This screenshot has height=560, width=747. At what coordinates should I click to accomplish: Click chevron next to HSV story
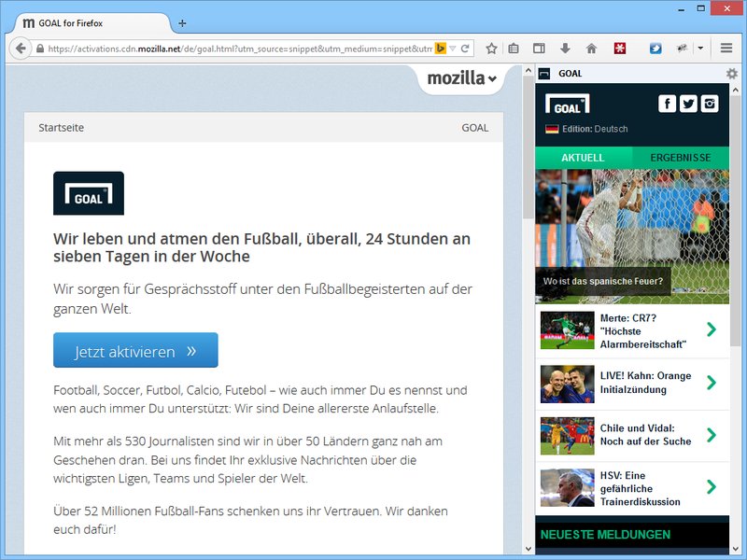[x=712, y=486]
